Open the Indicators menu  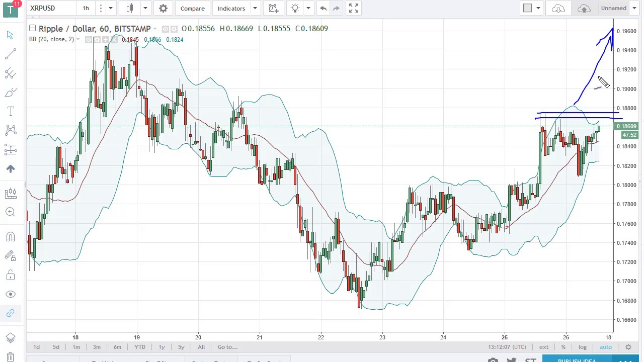[231, 8]
